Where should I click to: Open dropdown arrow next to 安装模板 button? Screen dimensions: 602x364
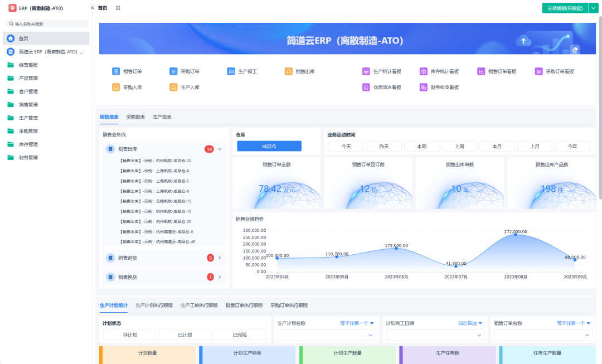[593, 8]
